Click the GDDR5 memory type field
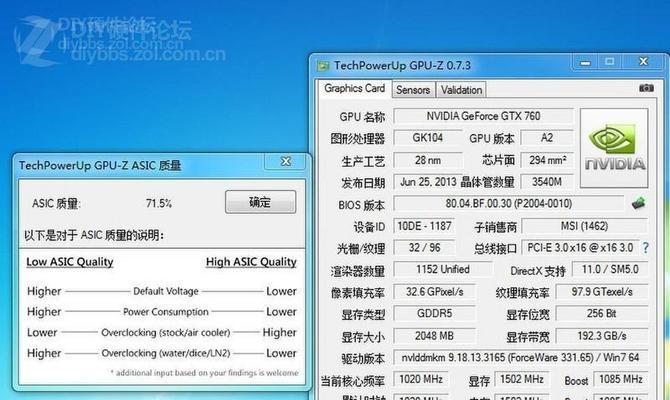The height and width of the screenshot is (400, 670). [435, 314]
